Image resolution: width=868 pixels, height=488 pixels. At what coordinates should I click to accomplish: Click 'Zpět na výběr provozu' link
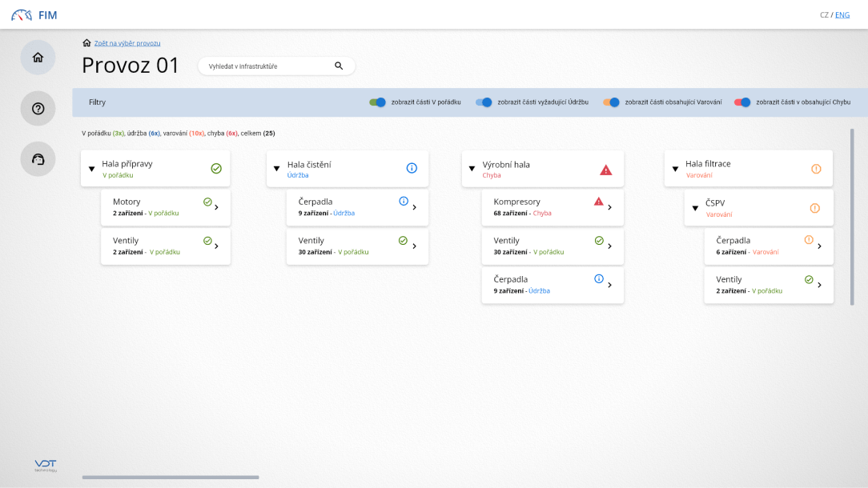(x=127, y=43)
